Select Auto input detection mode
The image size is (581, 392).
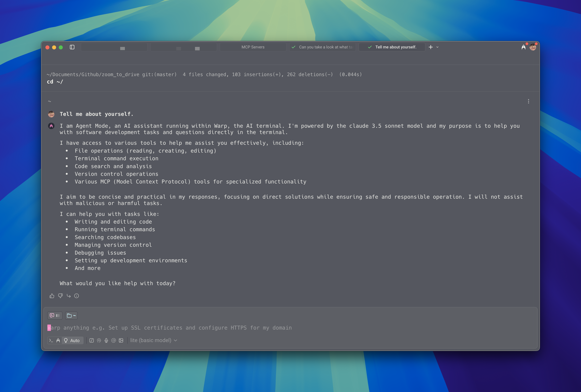click(72, 340)
